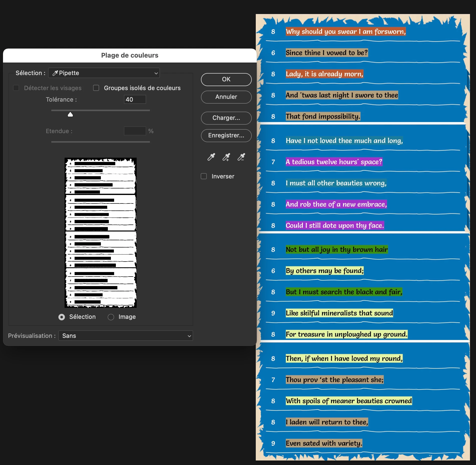Click the line "But I must search the black and fair,"
The width and height of the screenshot is (476, 465).
(x=344, y=292)
